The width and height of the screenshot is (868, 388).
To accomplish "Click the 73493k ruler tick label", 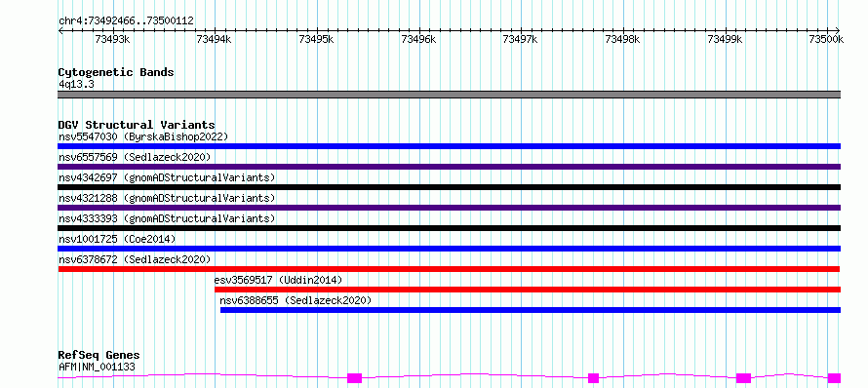I will (112, 39).
